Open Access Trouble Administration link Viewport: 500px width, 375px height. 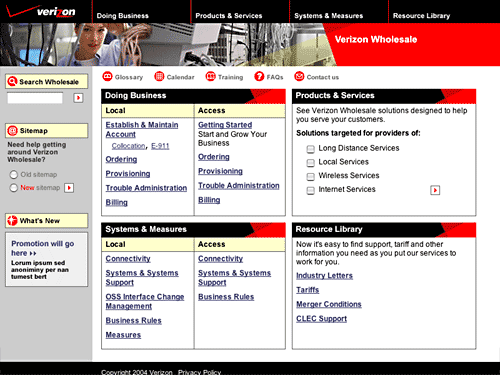pos(239,185)
